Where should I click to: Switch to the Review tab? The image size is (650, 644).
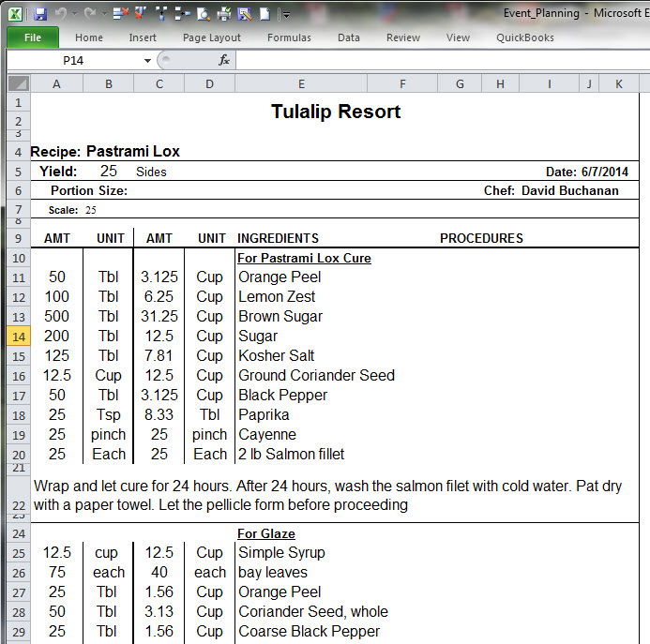tap(403, 37)
